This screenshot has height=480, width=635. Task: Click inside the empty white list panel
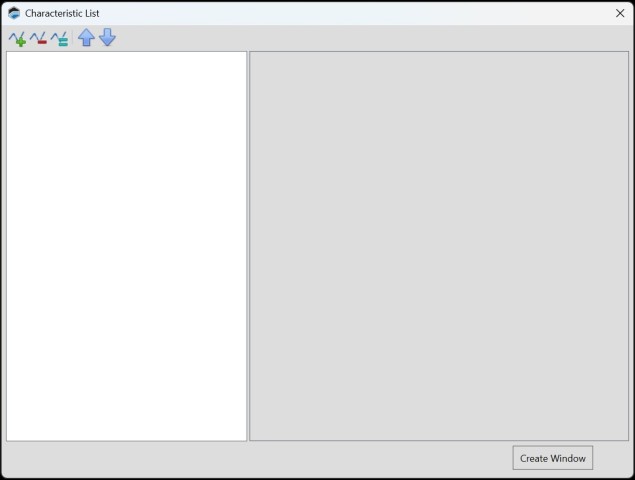pyautogui.click(x=126, y=245)
